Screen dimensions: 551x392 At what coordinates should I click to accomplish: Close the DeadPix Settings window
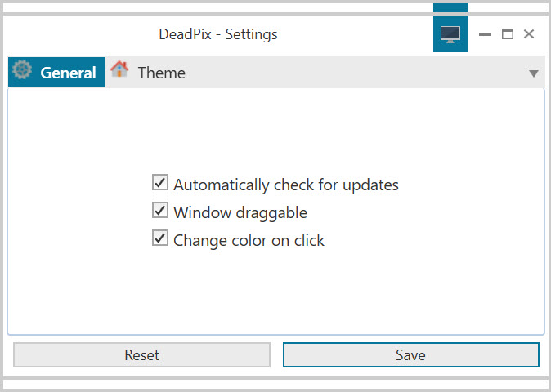(529, 34)
